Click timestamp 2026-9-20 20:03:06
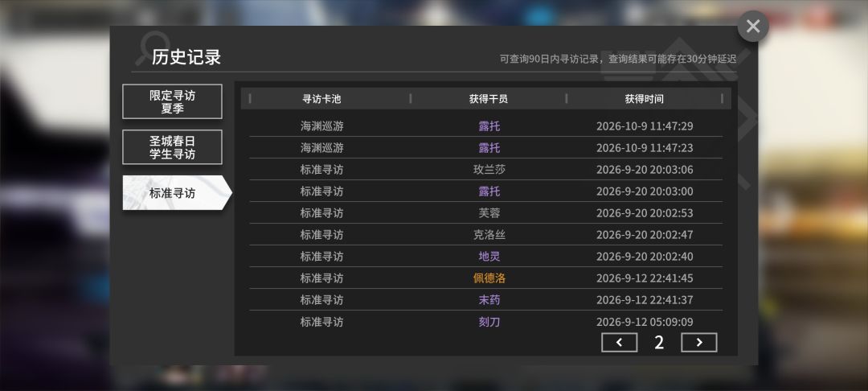 [645, 170]
